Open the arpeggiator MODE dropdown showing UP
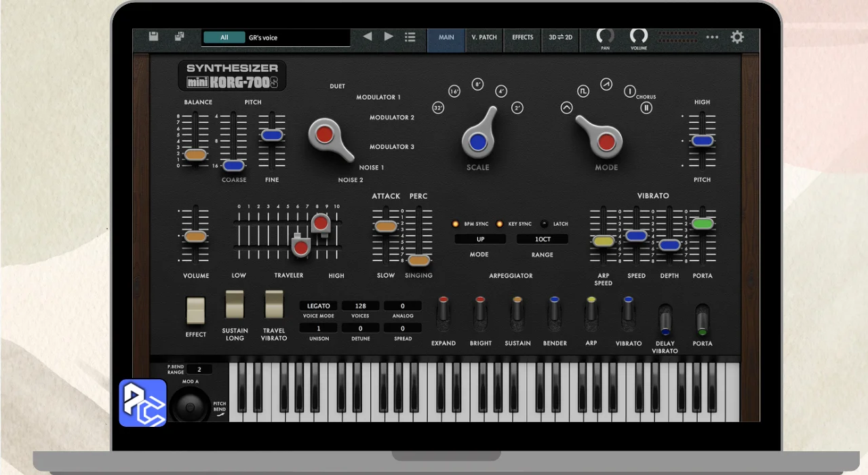The width and height of the screenshot is (868, 475). tap(480, 240)
